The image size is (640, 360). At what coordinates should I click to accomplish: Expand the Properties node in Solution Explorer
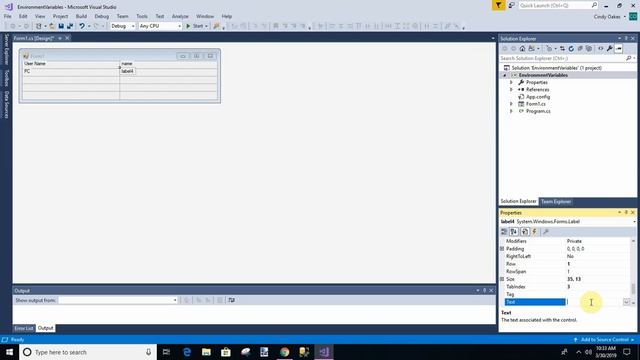pyautogui.click(x=511, y=82)
